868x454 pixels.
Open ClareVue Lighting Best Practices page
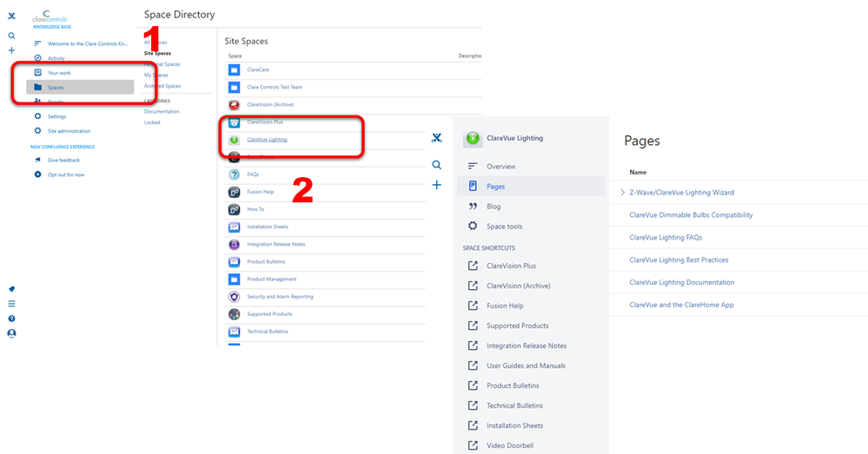[x=679, y=260]
